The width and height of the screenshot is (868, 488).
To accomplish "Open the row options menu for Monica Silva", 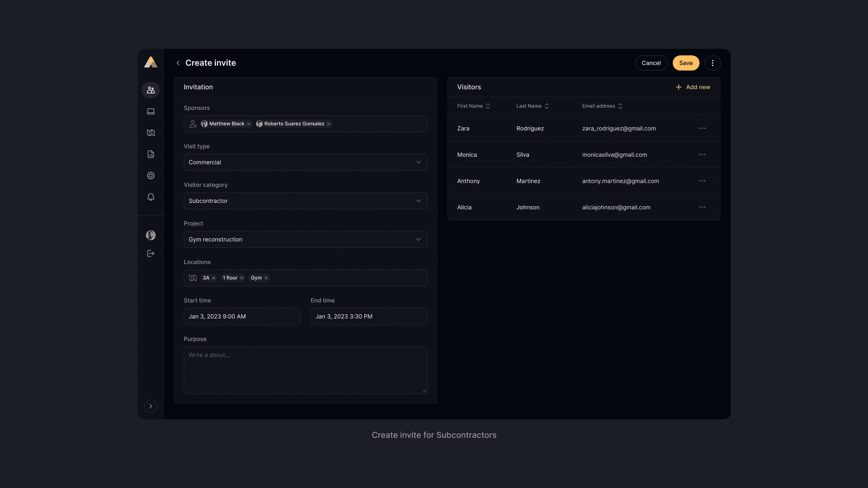I will 702,155.
